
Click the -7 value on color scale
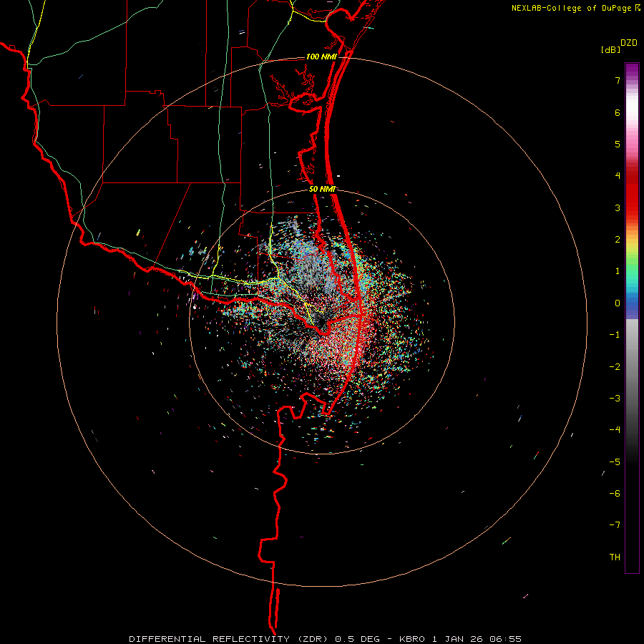615,525
